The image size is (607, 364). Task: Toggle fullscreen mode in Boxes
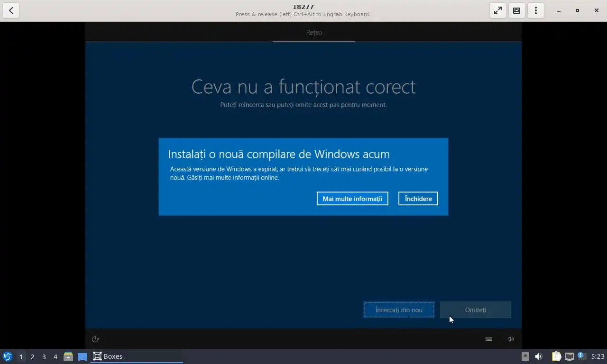498,10
